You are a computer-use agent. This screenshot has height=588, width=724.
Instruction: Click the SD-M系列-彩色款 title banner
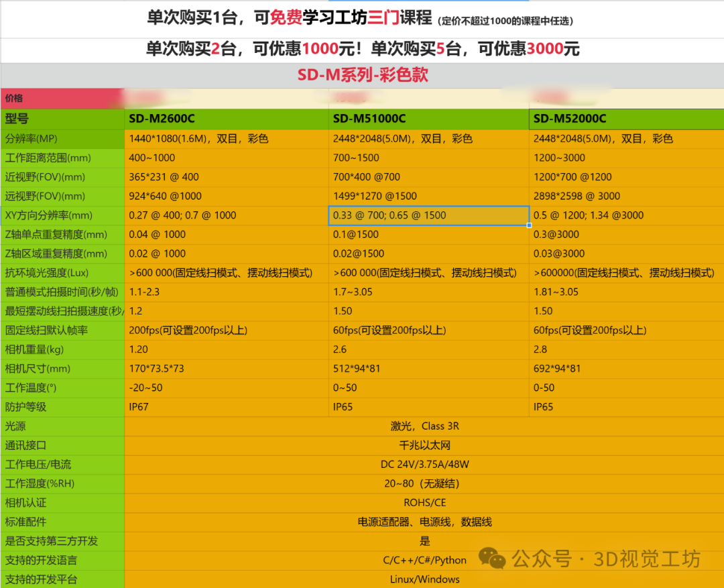pyautogui.click(x=363, y=75)
